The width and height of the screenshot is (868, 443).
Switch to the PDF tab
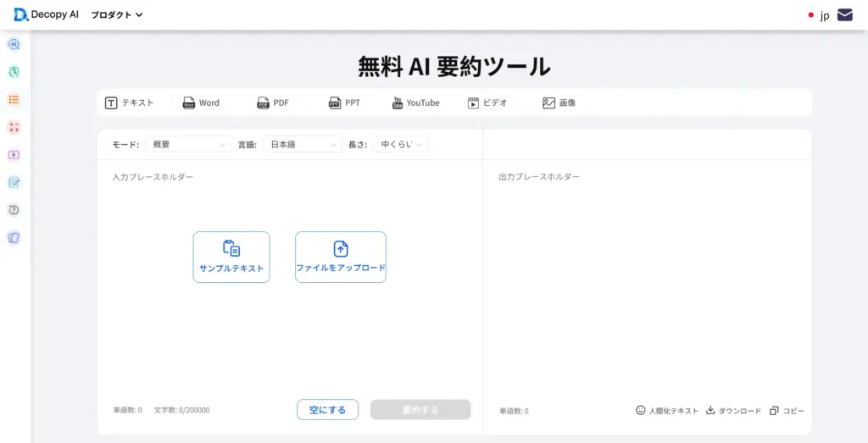273,102
